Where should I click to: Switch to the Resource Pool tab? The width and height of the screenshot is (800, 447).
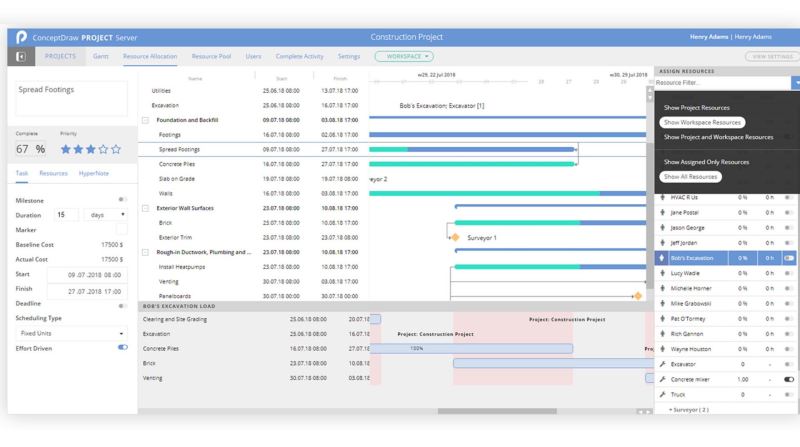coord(211,56)
